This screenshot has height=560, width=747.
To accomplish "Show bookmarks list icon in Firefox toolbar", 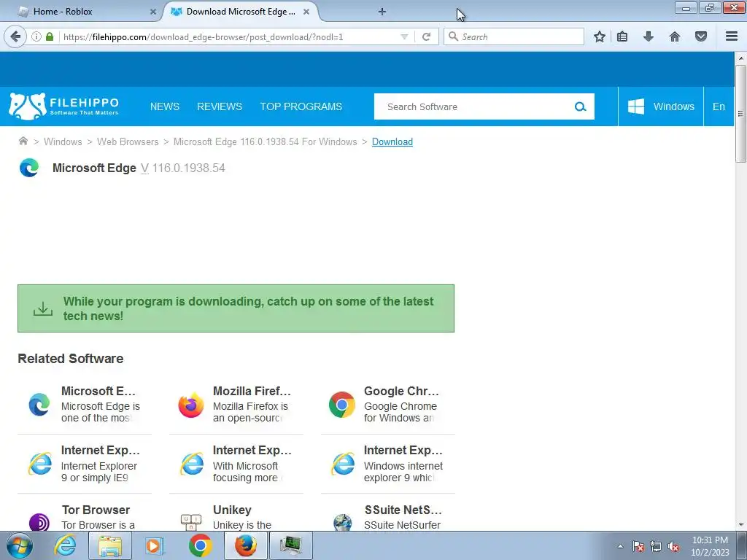I will [622, 36].
